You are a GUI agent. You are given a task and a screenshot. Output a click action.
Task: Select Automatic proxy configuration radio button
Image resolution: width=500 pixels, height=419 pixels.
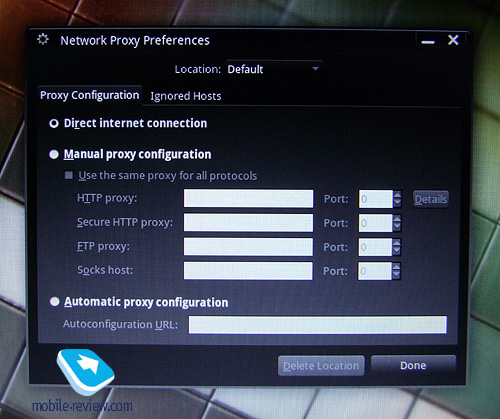pyautogui.click(x=54, y=302)
